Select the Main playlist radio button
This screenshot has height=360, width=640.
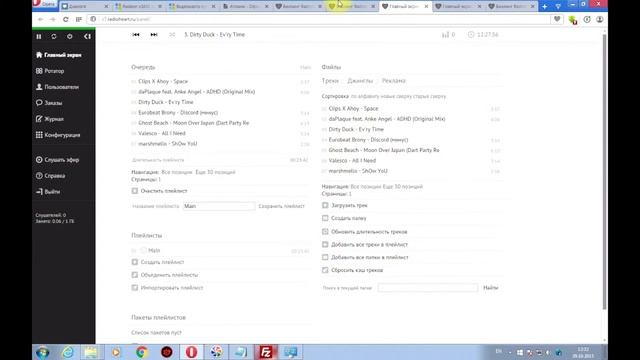[x=143, y=251]
